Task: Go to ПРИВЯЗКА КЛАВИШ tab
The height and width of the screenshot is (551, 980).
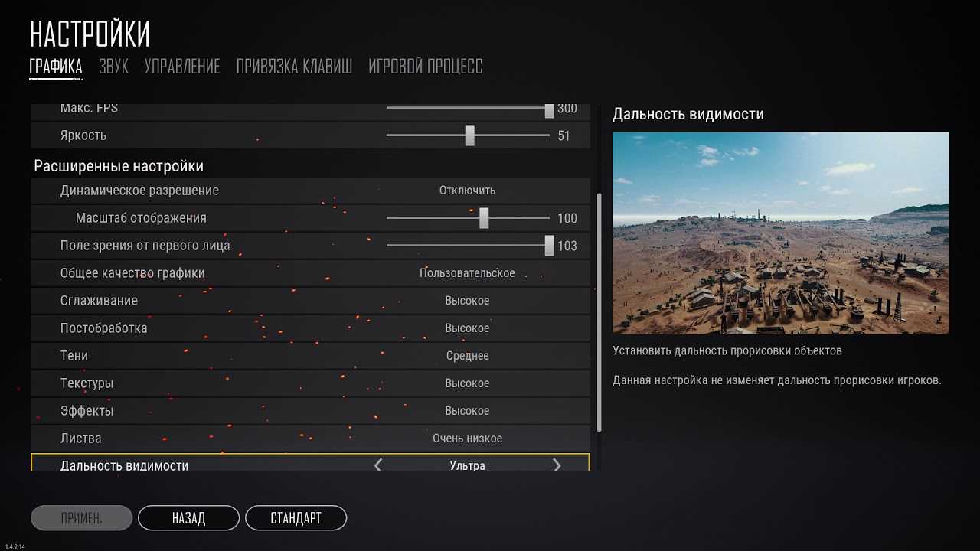Action: 295,67
